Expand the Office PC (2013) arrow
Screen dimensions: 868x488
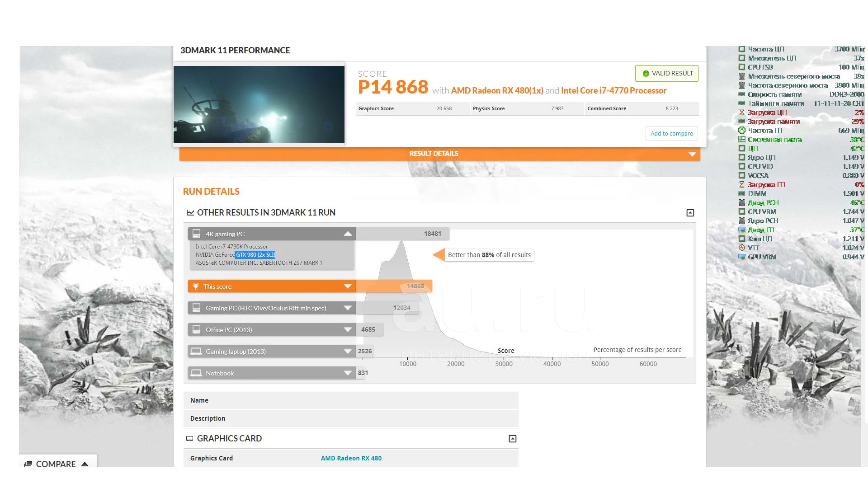coord(348,329)
